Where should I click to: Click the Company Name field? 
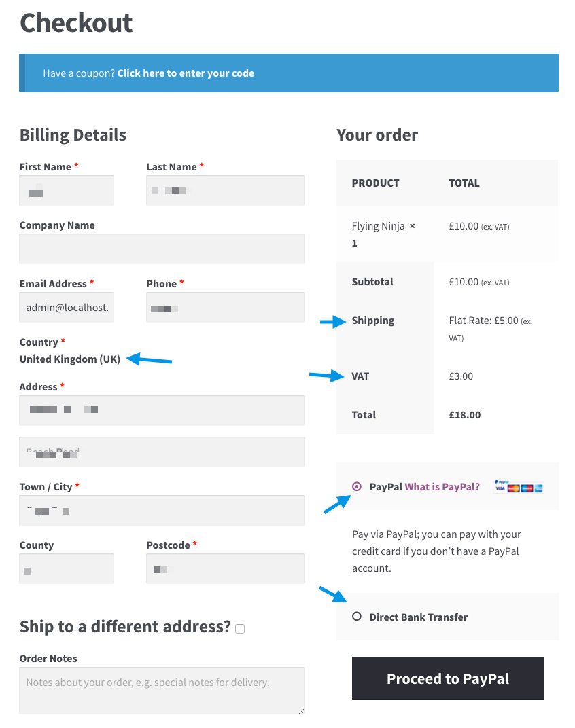click(162, 249)
